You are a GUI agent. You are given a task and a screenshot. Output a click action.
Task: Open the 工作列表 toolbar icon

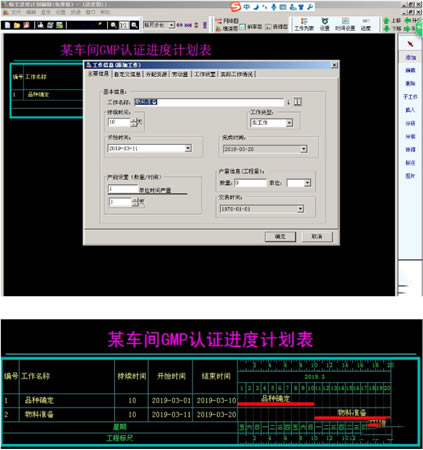coord(304,24)
